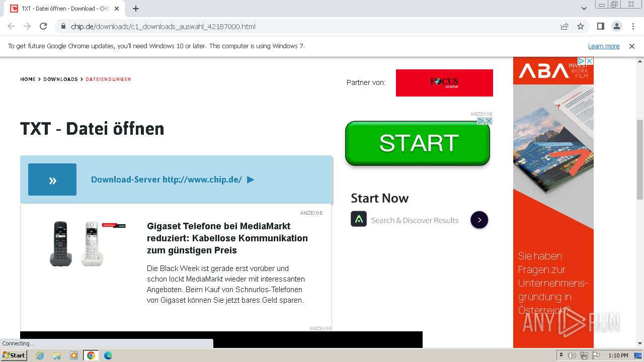View site information lock icon
Viewport: 644px width, 362px height.
coord(63,26)
